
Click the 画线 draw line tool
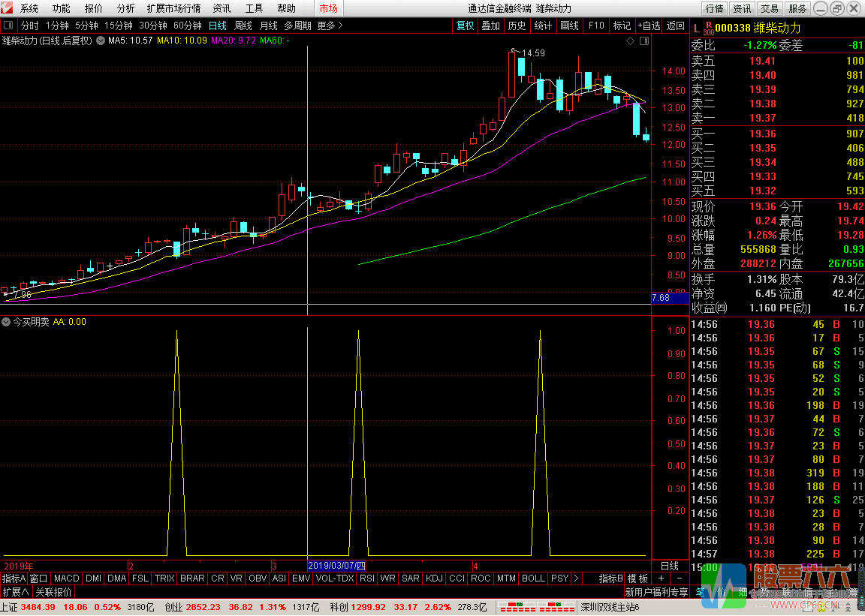(569, 26)
